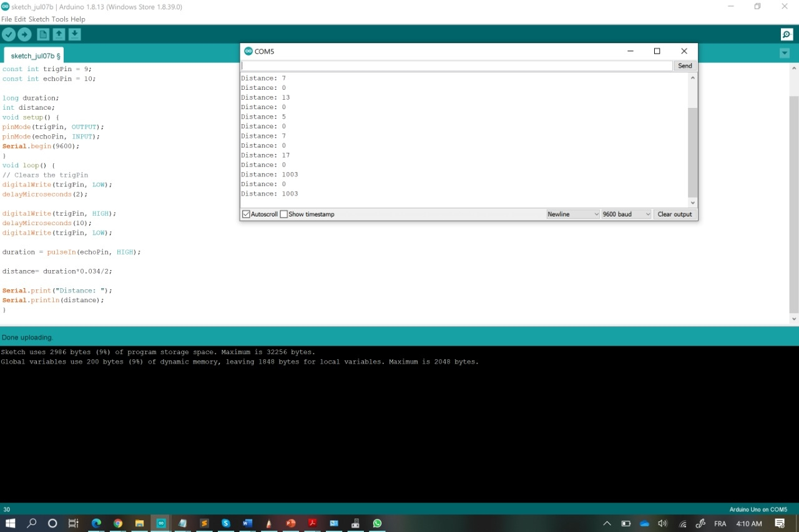
Task: Save the sketch with the Save icon
Action: click(x=74, y=35)
